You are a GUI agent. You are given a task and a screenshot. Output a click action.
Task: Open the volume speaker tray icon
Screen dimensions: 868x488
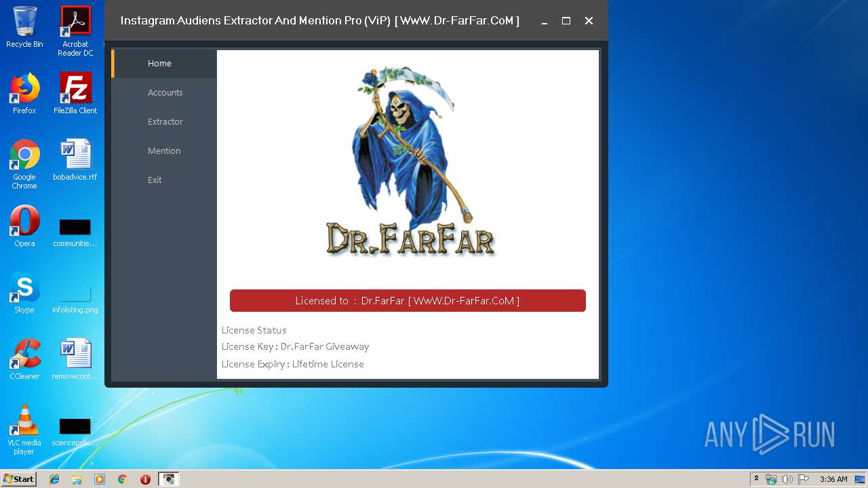click(x=787, y=479)
